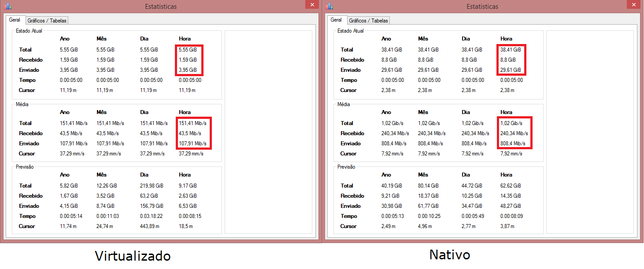Click Média Enviado Dia value 808,4 Mib/s

click(474, 144)
